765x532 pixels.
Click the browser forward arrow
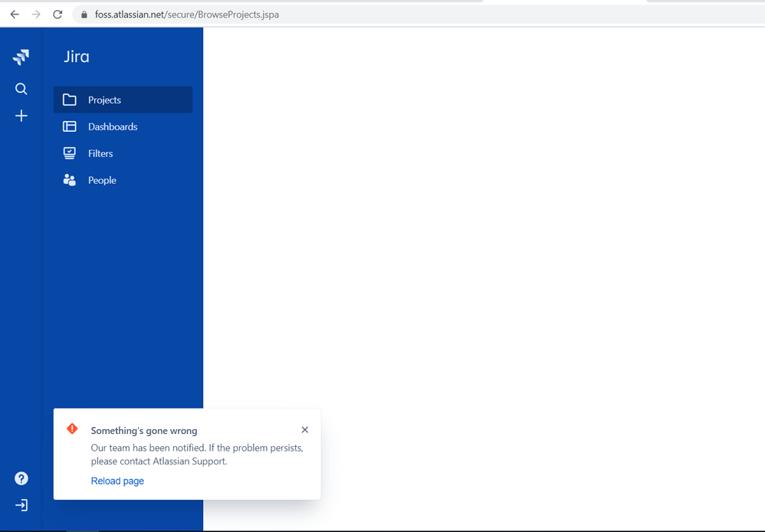click(36, 14)
